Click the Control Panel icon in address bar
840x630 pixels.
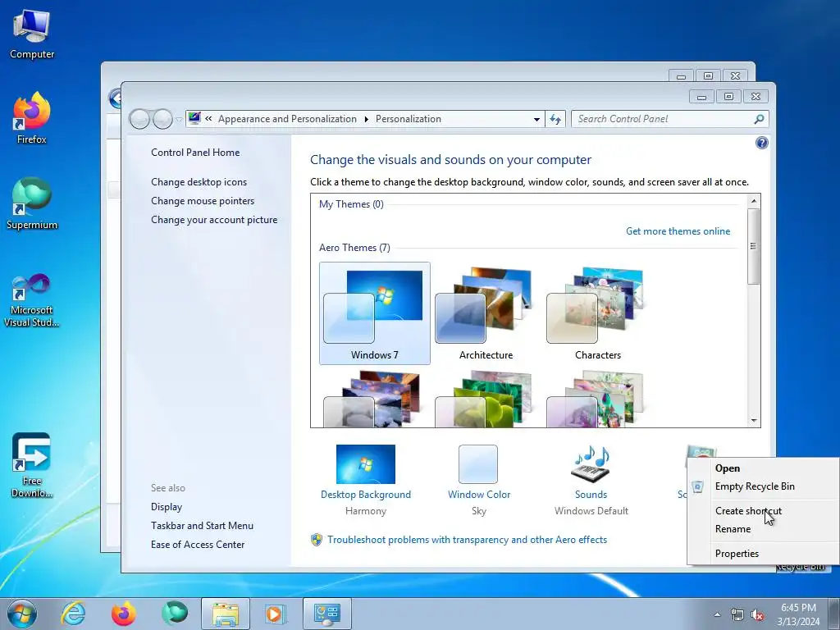(x=194, y=118)
